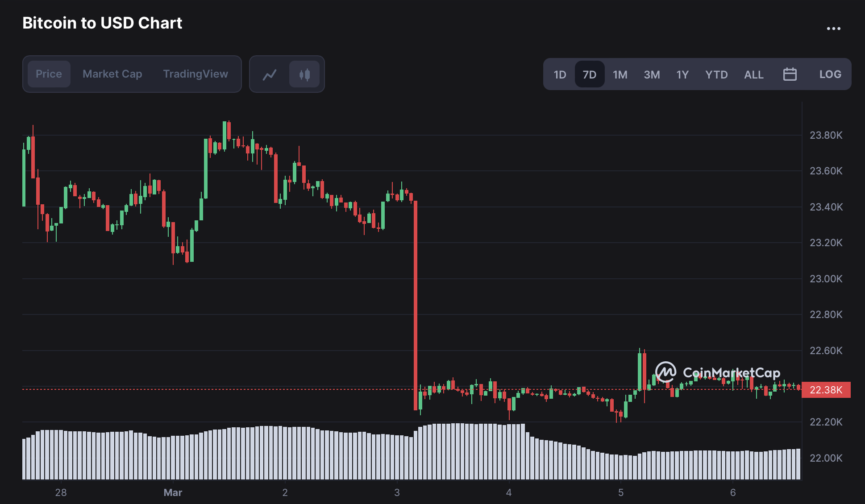
Task: Click the 22.38K current price label
Action: pyautogui.click(x=826, y=390)
